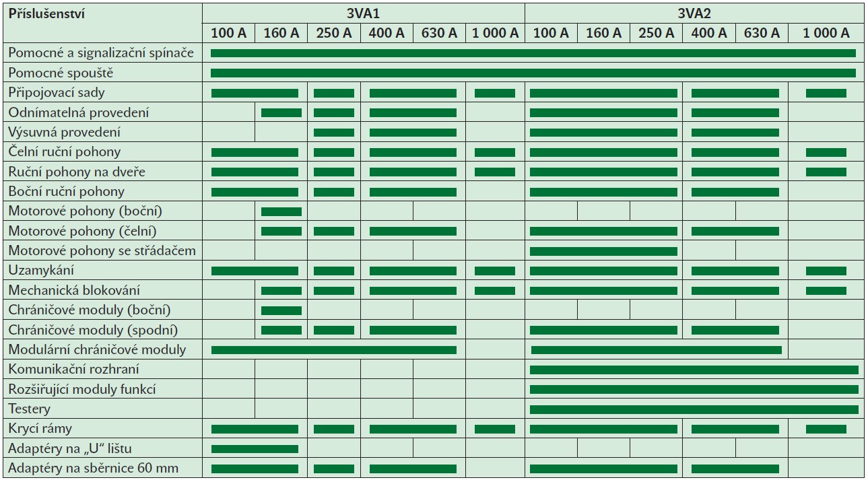868x480 pixels.
Task: Click the green bar in Motorové pohony (boční) row
Action: click(x=281, y=211)
